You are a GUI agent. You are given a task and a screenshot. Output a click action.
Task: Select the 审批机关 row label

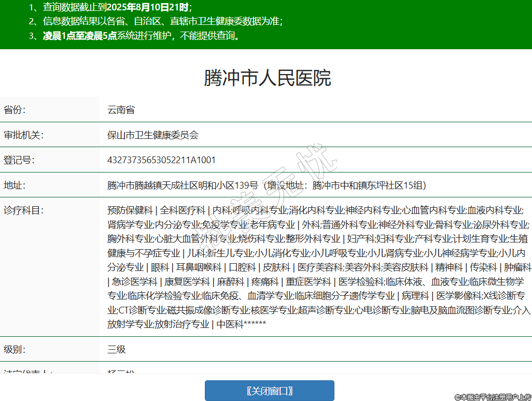coord(23,135)
